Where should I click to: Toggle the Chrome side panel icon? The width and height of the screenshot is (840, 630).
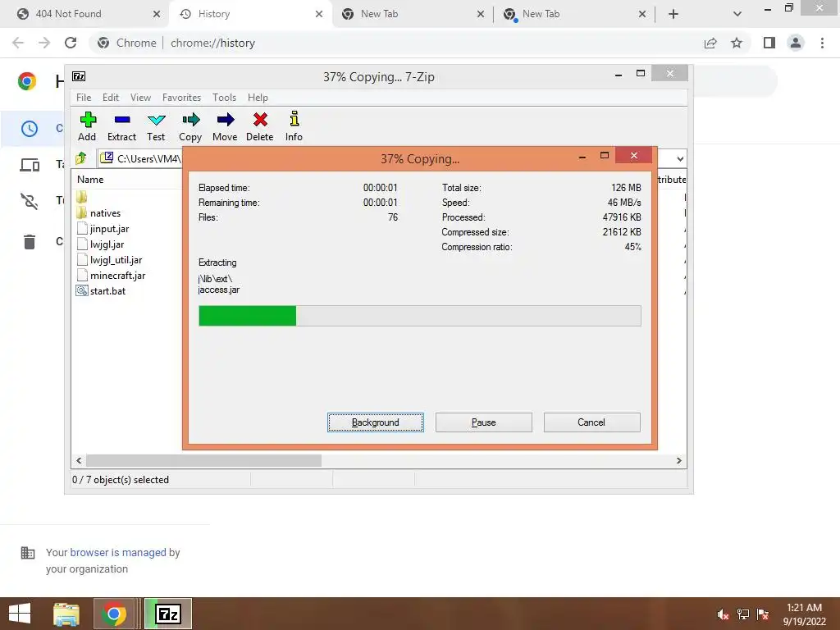click(769, 43)
